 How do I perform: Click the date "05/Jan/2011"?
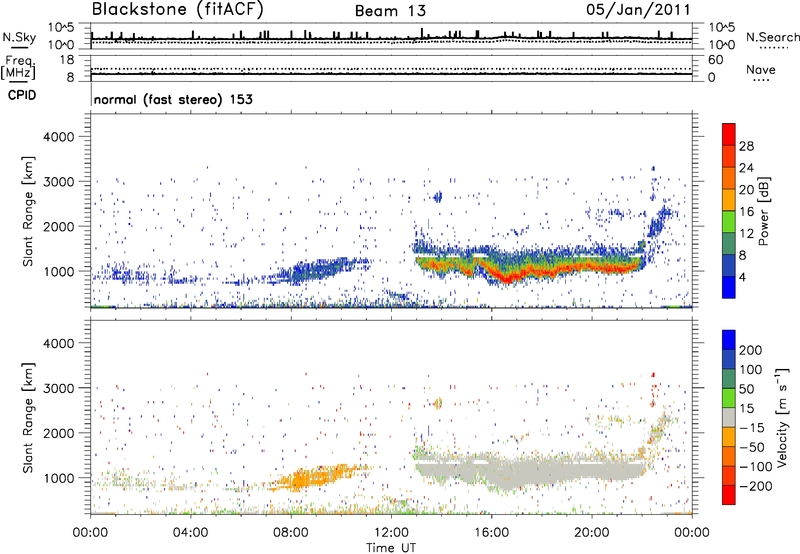tap(638, 10)
